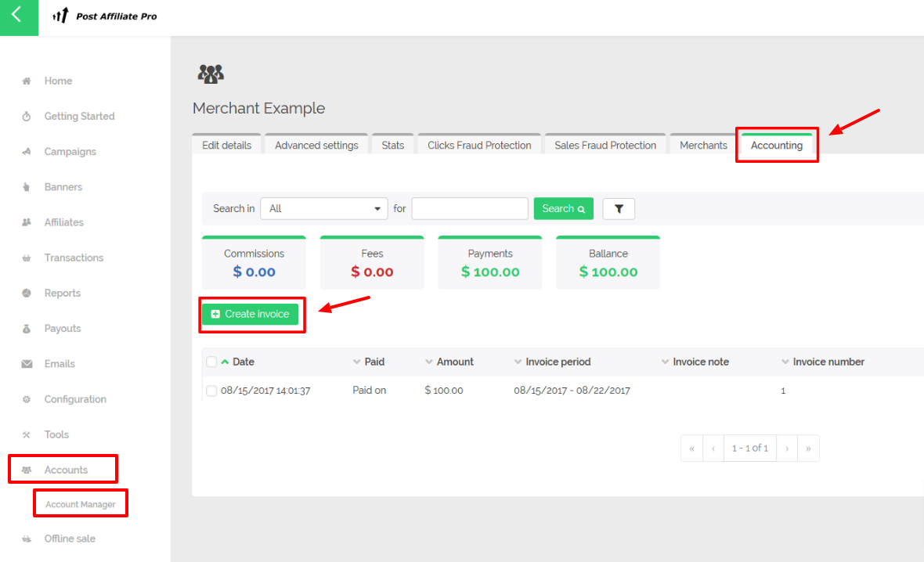Click the Campaigns megaphone icon
Image resolution: width=924 pixels, height=562 pixels.
27,152
